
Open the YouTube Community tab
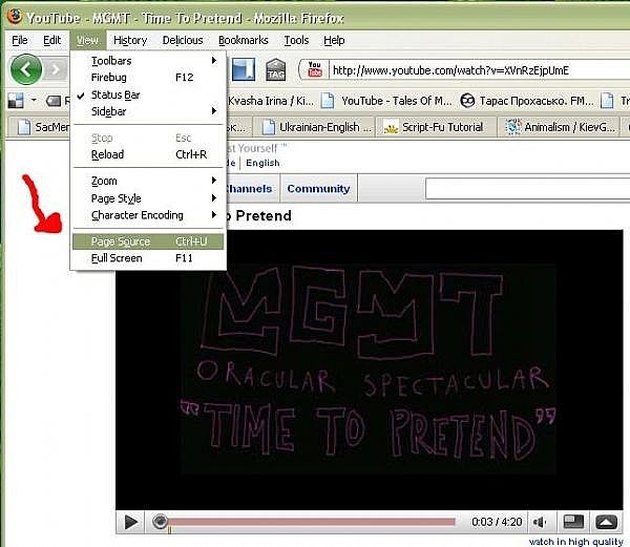point(319,188)
